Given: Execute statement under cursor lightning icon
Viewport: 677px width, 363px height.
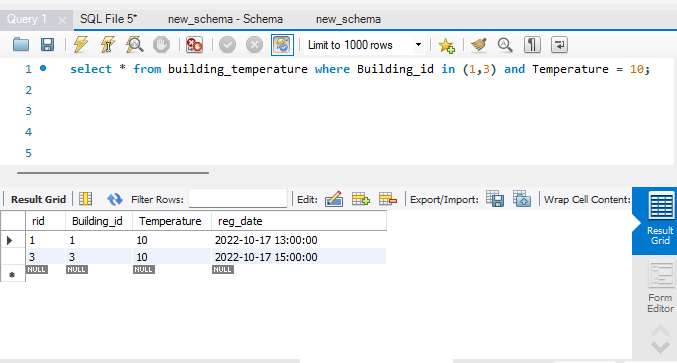Looking at the screenshot, I should click(x=108, y=44).
